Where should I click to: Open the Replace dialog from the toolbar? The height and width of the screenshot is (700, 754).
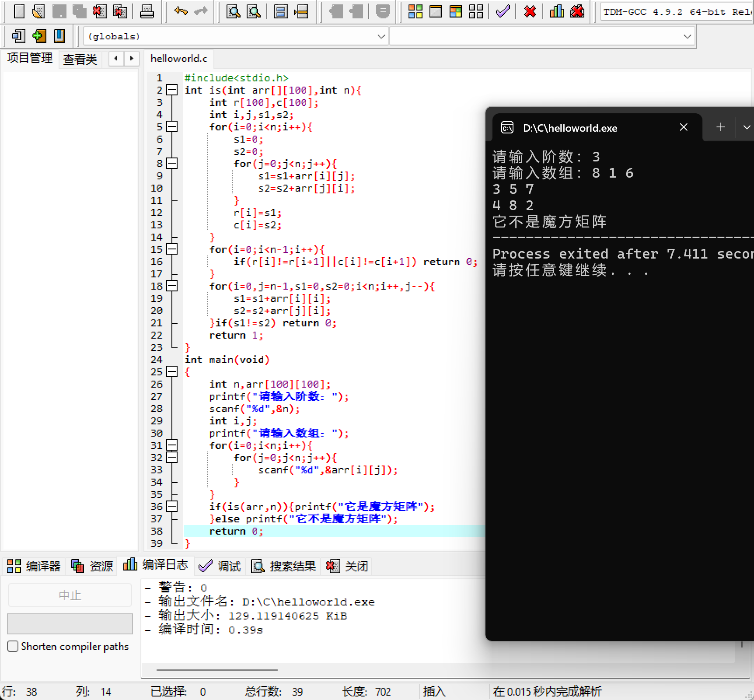[x=254, y=11]
